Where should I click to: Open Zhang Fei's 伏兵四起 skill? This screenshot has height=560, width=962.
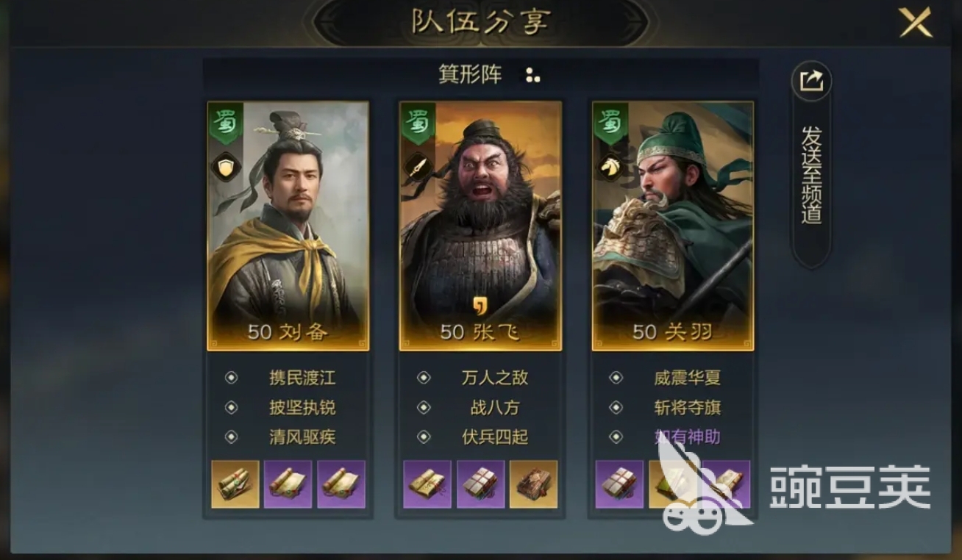point(495,437)
